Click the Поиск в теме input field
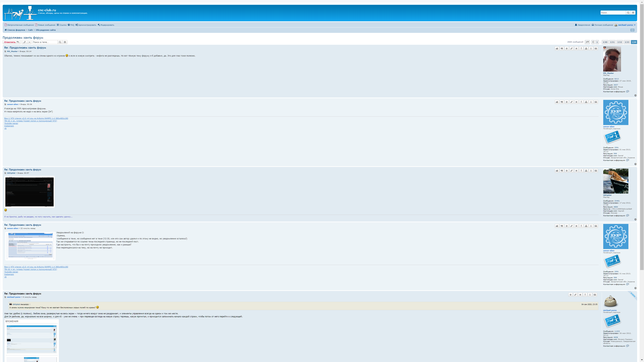The width and height of the screenshot is (644, 362). (x=45, y=42)
